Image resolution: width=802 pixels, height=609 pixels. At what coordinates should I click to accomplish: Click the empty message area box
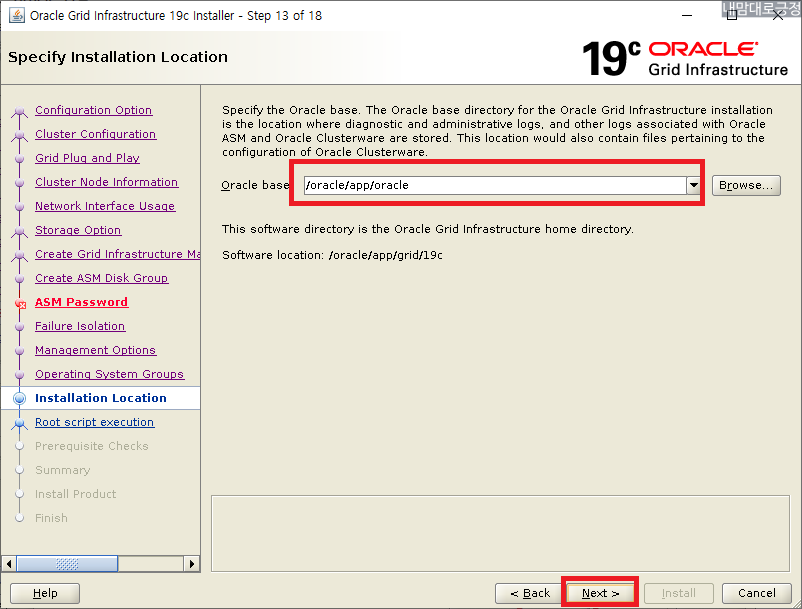click(500, 533)
